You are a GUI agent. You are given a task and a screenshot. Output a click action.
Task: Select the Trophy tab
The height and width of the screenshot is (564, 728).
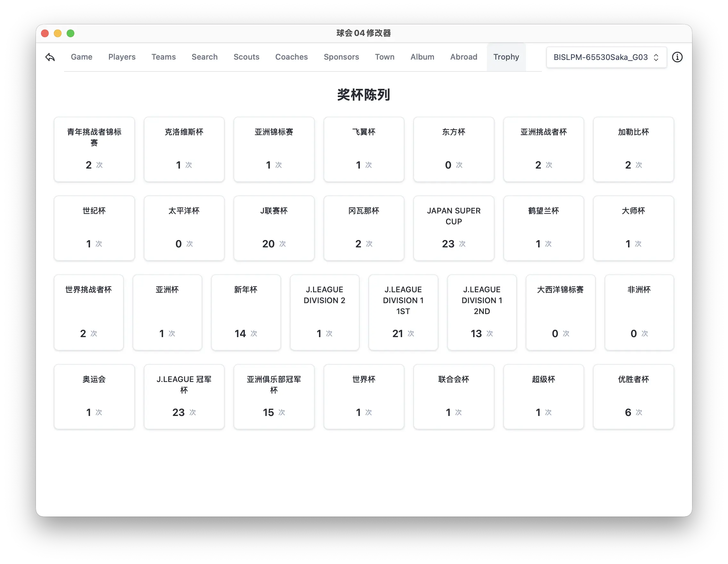[506, 57]
